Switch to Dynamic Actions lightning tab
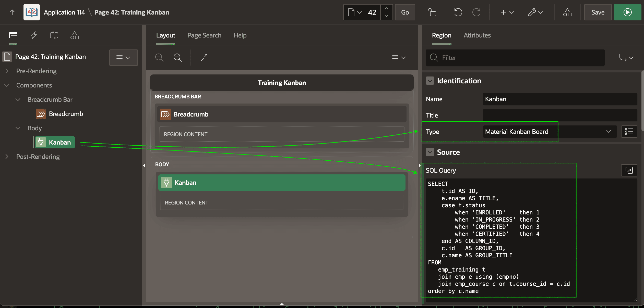 click(34, 35)
